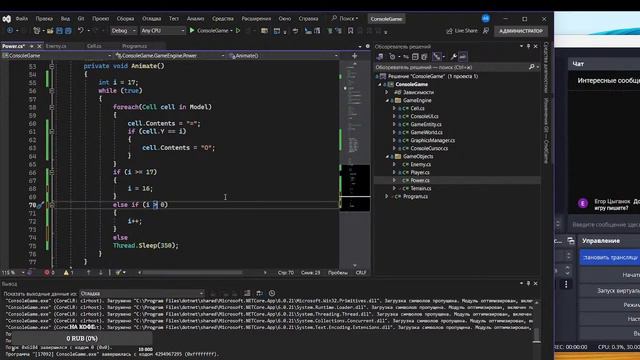
Task: Click the pending changes filter clock icon
Action: (392, 57)
